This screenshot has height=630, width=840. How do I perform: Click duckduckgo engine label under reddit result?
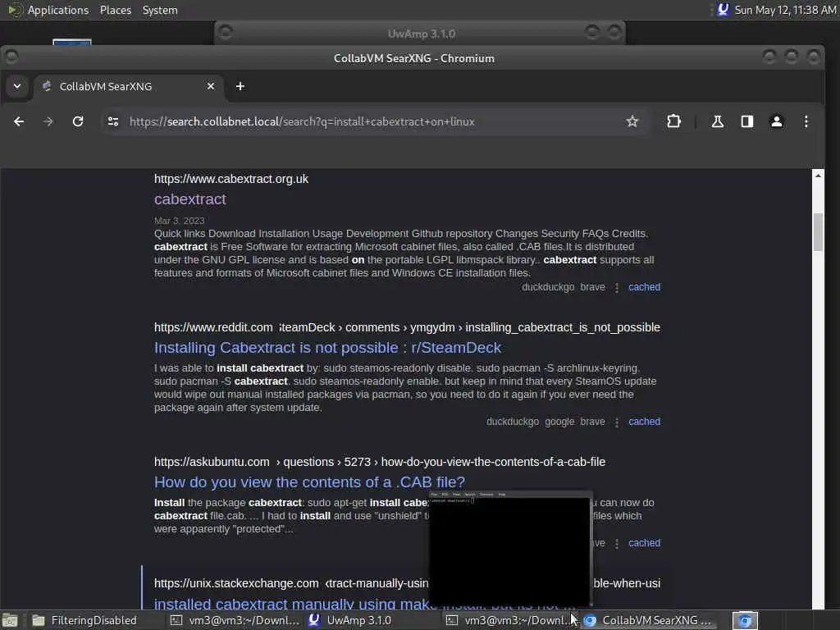[x=513, y=422]
